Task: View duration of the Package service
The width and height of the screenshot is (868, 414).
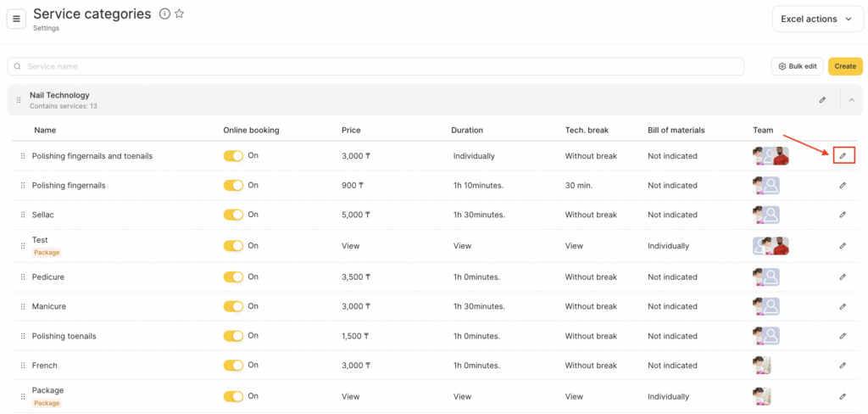Action: (462, 396)
